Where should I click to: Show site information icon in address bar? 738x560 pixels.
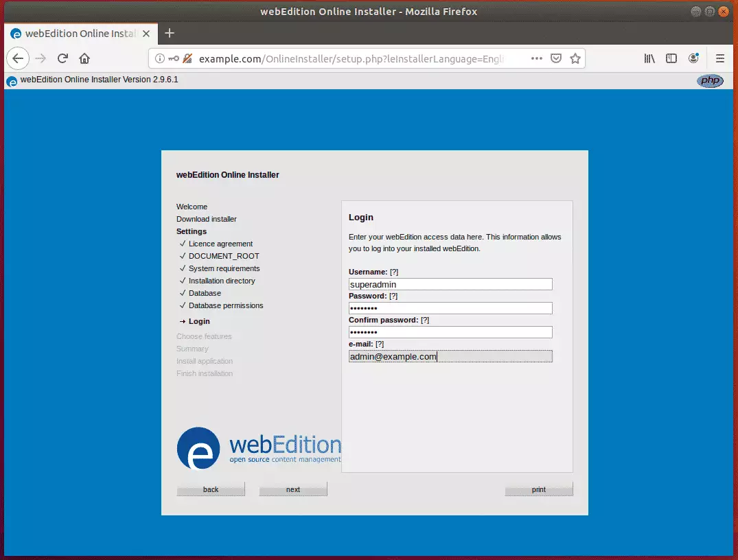point(160,58)
